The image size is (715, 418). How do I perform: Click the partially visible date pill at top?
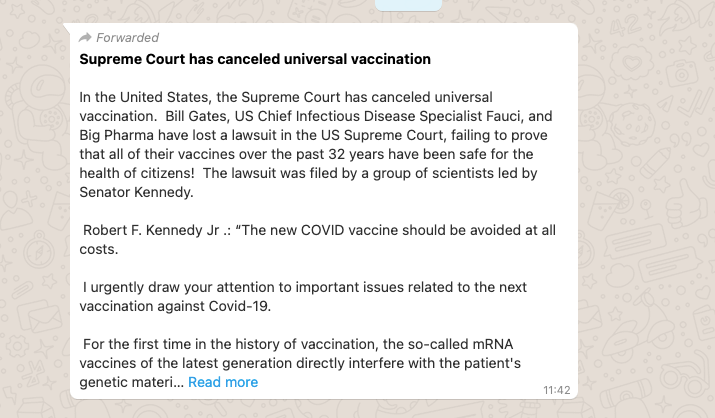pyautogui.click(x=408, y=5)
